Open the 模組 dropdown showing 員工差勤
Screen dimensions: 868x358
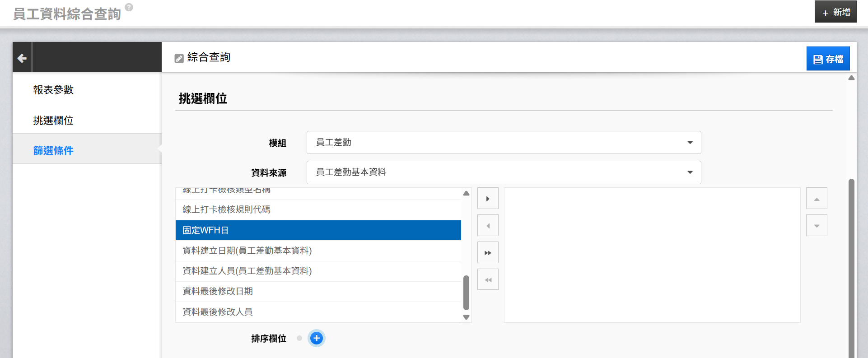(504, 143)
